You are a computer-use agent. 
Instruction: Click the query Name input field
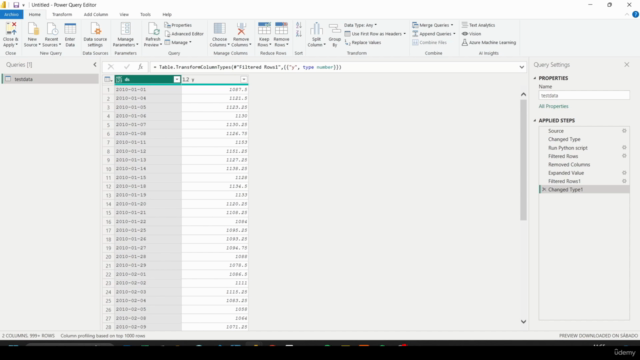click(x=584, y=96)
